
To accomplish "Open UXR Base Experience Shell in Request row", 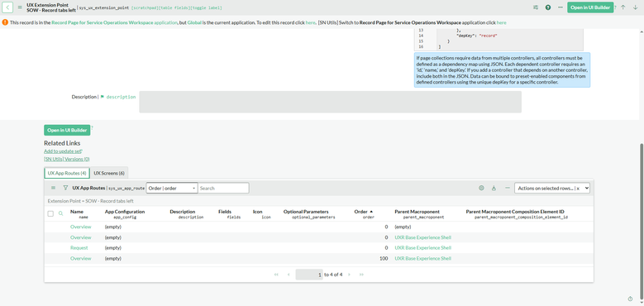I will coord(422,247).
